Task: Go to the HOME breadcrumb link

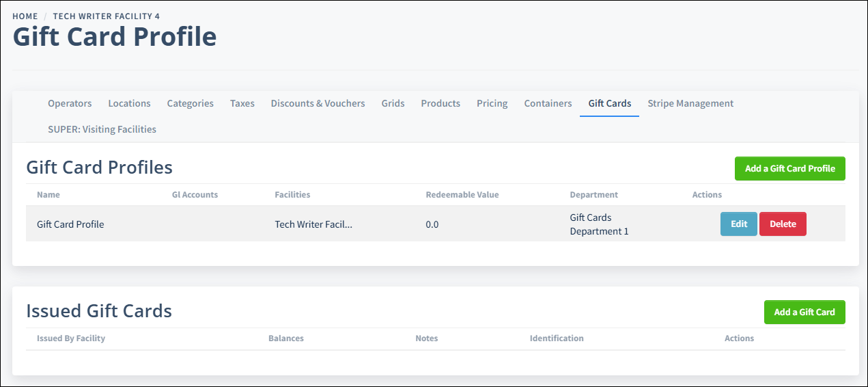Action: coord(25,16)
